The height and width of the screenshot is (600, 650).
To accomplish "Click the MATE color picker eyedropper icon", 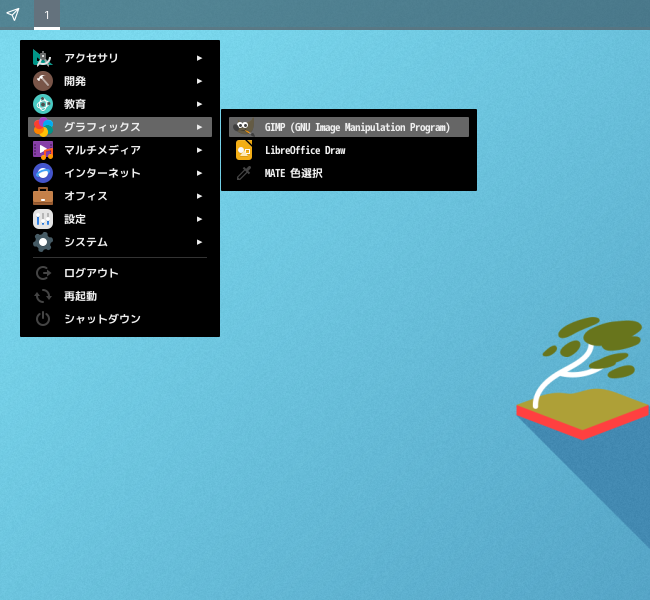I will coord(243,173).
